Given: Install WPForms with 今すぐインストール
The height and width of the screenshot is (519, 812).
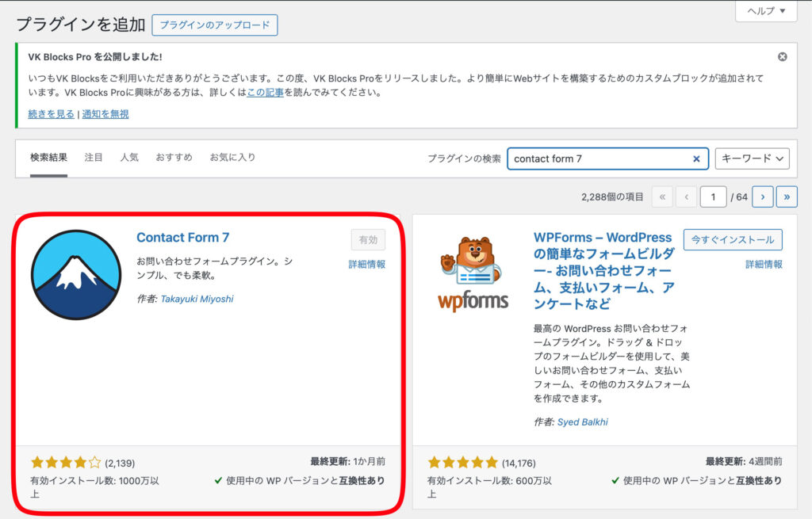Looking at the screenshot, I should click(x=733, y=239).
